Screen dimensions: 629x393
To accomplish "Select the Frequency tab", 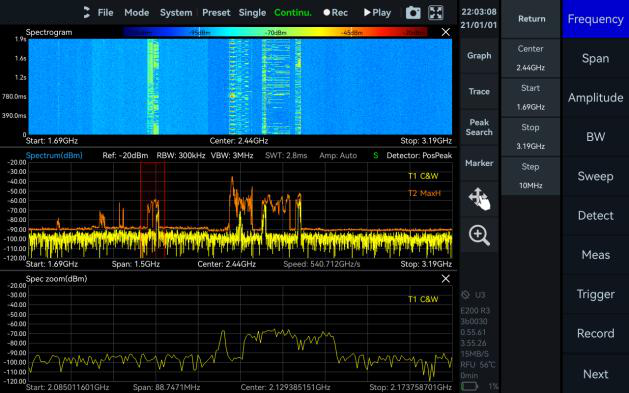I will 595,19.
